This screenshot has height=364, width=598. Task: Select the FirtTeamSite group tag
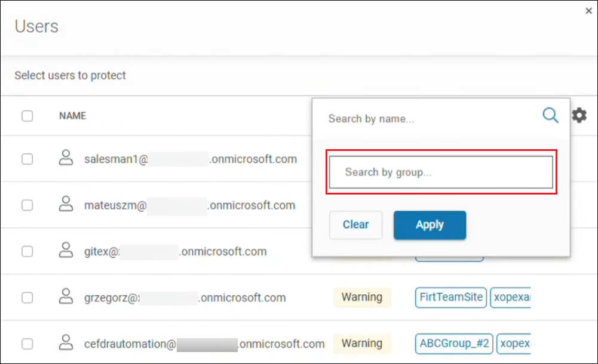pos(450,297)
